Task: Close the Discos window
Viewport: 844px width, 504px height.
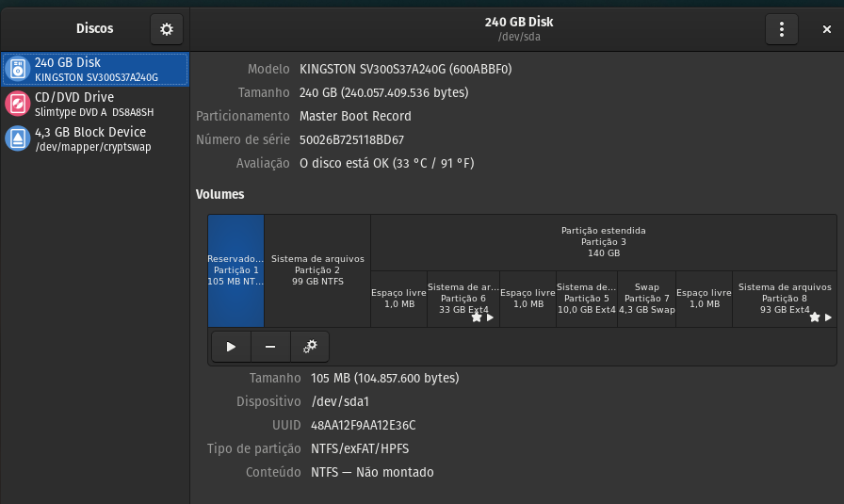Action: 826,29
